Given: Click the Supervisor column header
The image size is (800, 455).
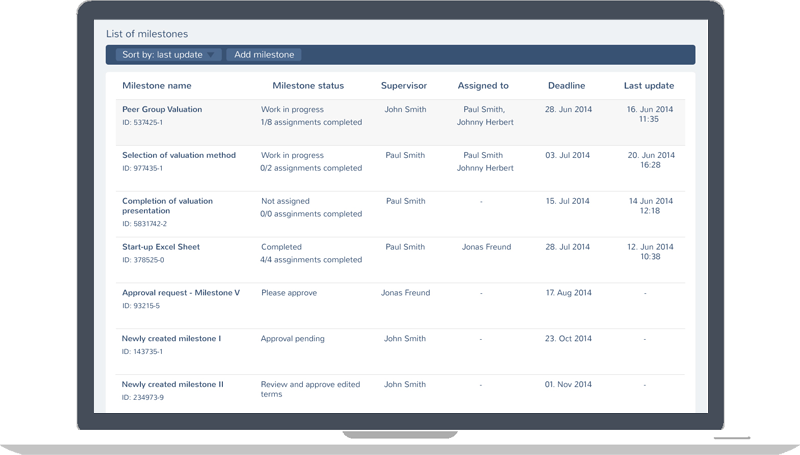Looking at the screenshot, I should pyautogui.click(x=404, y=86).
